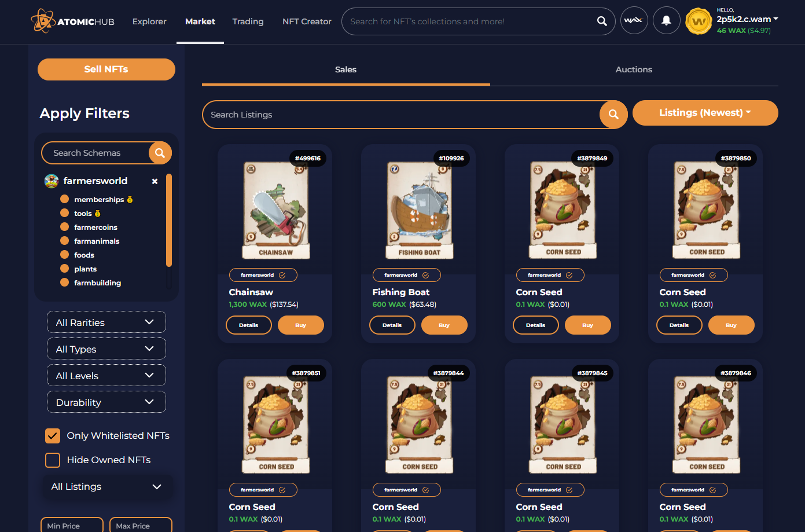
Task: Click asset ID badge #3879850
Action: click(736, 158)
